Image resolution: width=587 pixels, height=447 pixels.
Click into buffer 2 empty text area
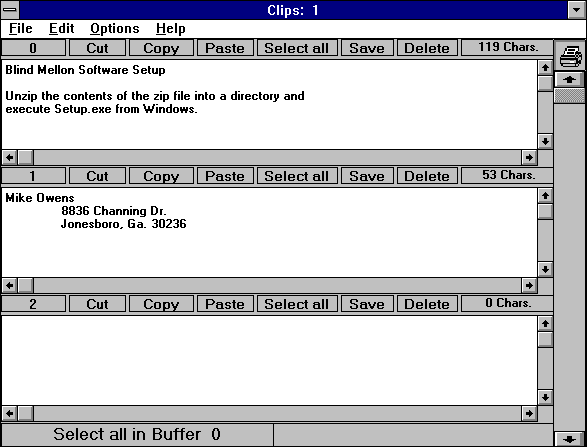[270, 361]
